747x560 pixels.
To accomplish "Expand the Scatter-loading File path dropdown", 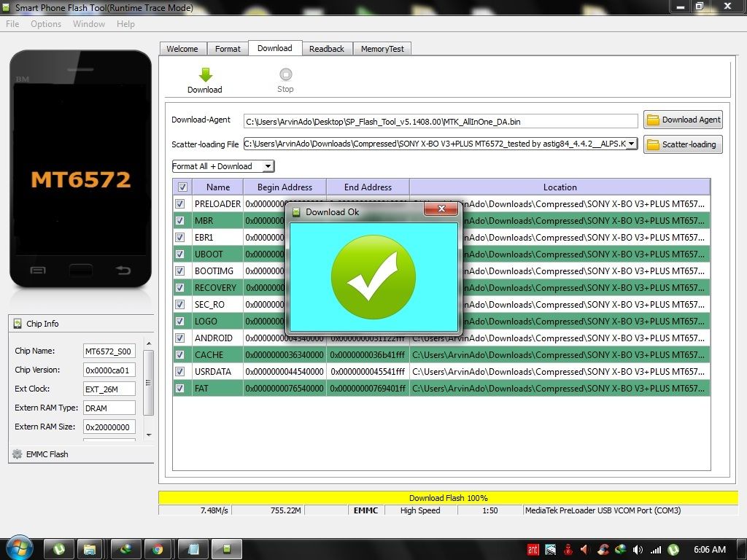I will coord(631,144).
